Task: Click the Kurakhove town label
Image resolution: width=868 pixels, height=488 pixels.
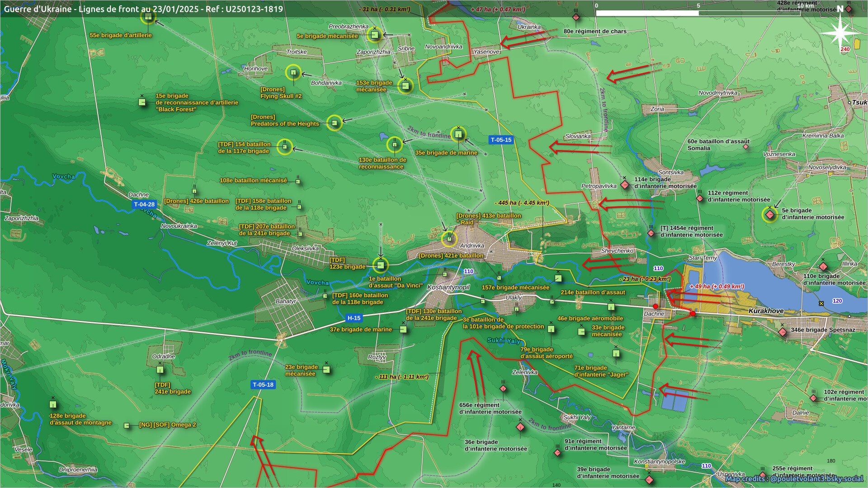Action: click(x=766, y=311)
